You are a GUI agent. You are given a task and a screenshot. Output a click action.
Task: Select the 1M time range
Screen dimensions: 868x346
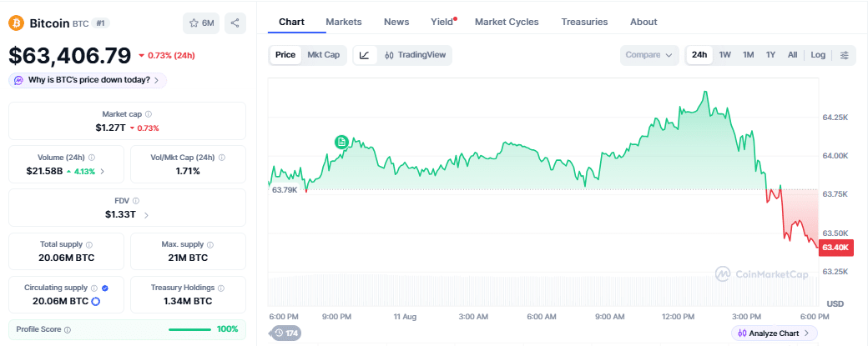pos(748,55)
